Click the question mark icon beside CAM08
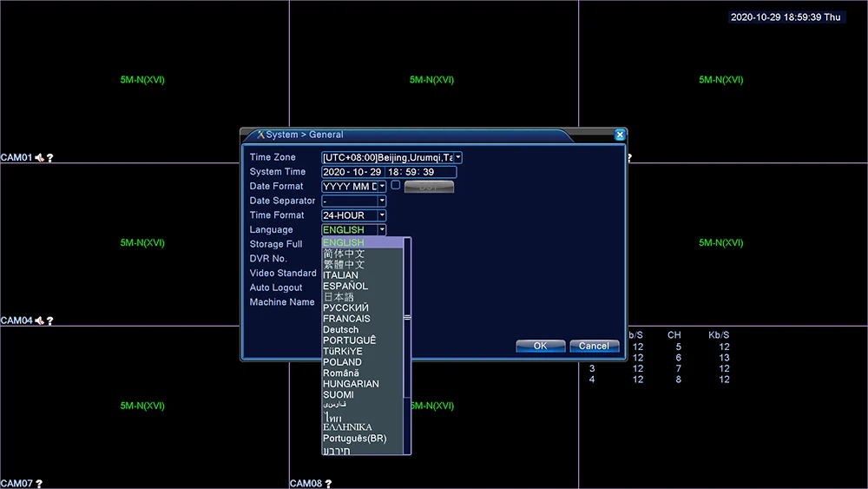This screenshot has width=868, height=489. coord(328,484)
